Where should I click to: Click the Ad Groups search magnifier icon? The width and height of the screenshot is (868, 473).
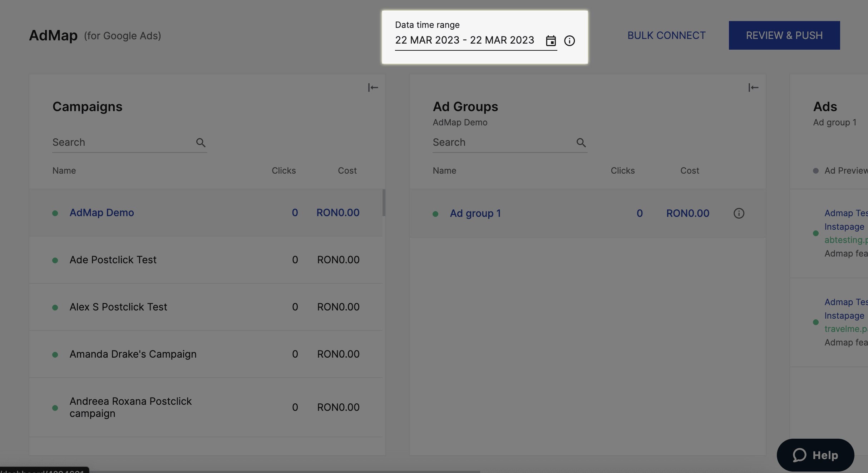click(x=581, y=143)
